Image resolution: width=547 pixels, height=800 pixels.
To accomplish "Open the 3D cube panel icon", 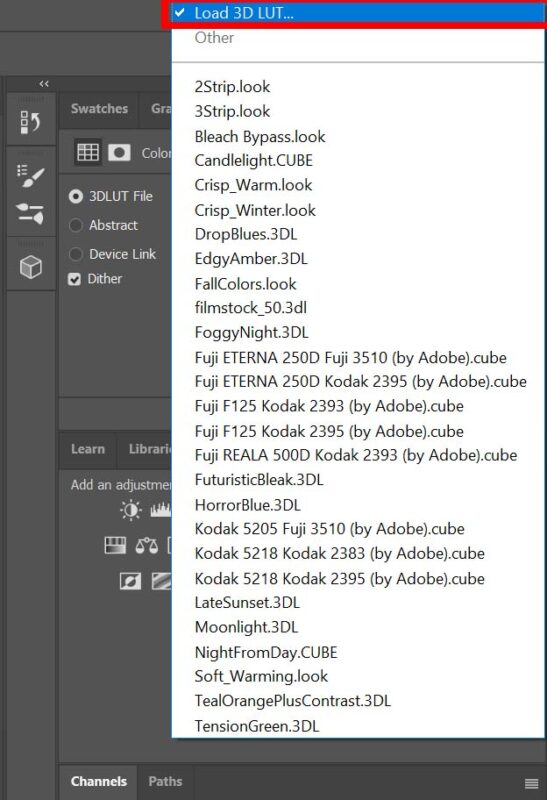I will [31, 267].
